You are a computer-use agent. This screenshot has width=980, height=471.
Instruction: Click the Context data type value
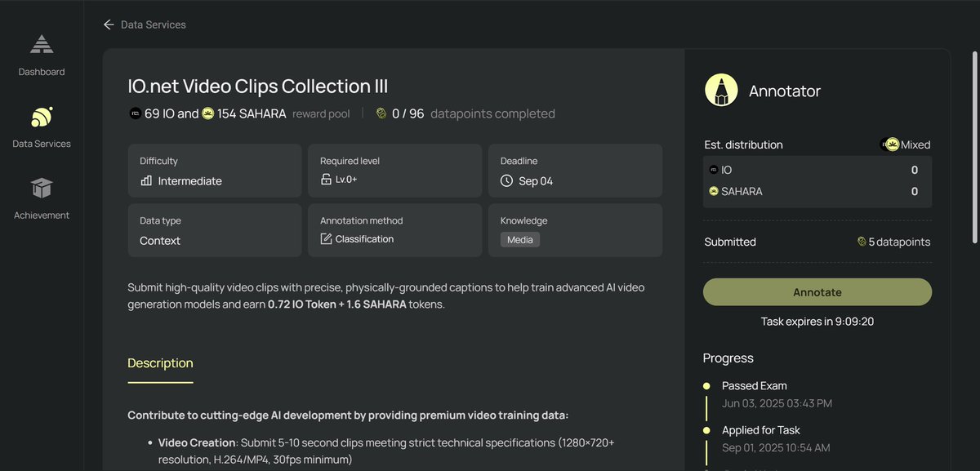tap(160, 241)
